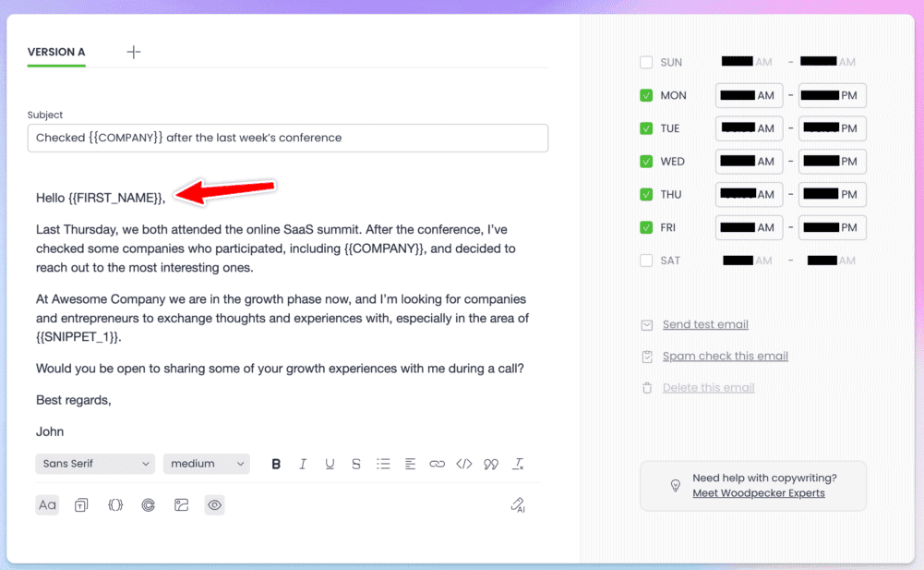Image resolution: width=924 pixels, height=570 pixels.
Task: Insert a hyperlink
Action: 437,464
